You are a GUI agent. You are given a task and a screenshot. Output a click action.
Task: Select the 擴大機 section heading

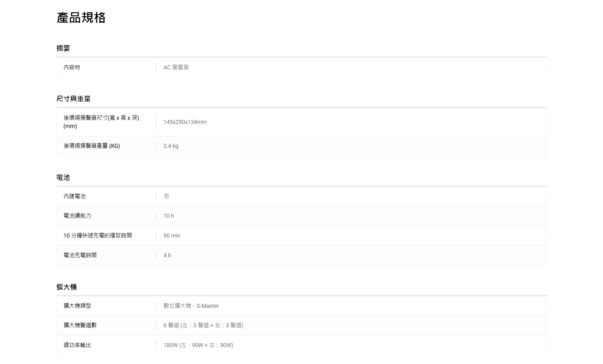click(x=67, y=287)
